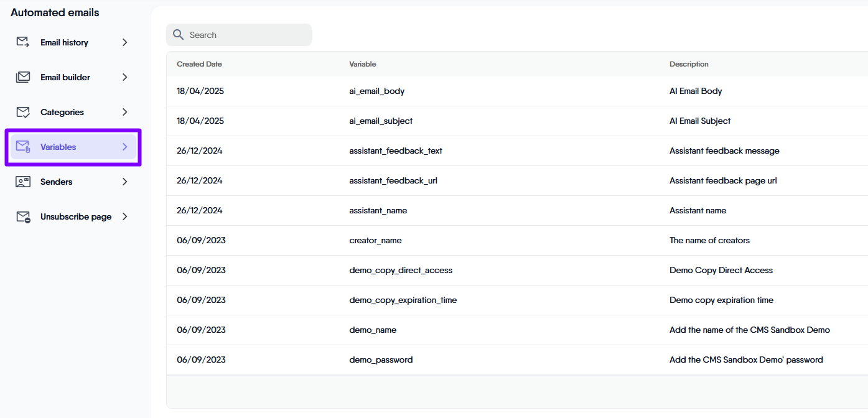
Task: Click the Variables envelope icon
Action: [x=23, y=147]
